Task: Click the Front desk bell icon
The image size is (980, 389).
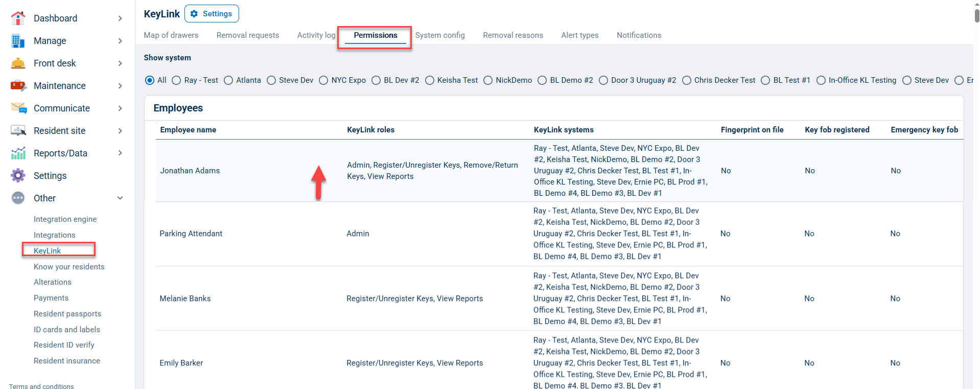Action: point(18,63)
